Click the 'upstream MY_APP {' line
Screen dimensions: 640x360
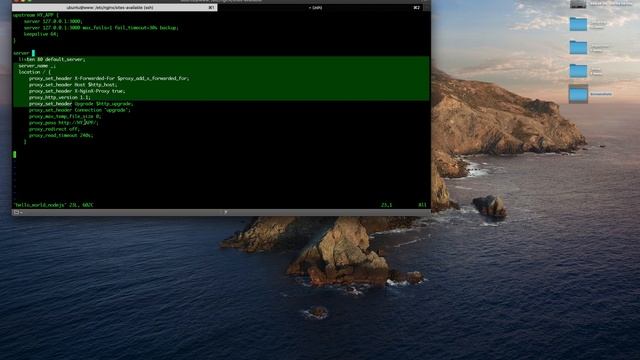pyautogui.click(x=36, y=15)
